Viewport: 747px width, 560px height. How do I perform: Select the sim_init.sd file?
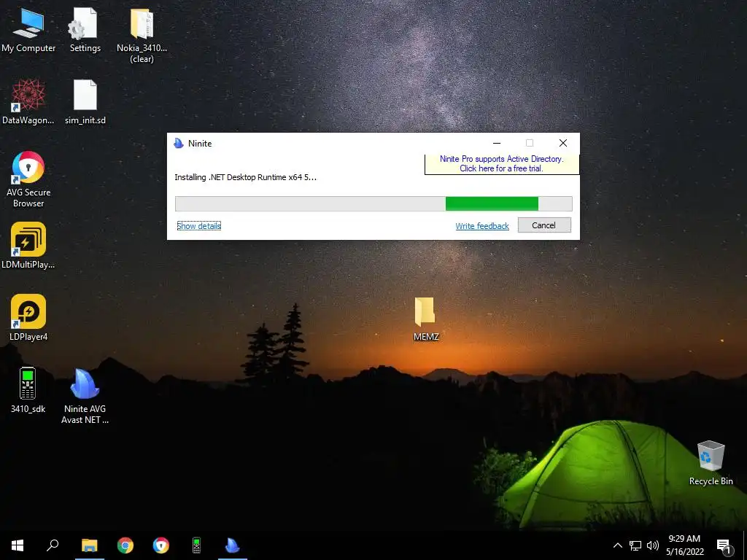[85, 102]
